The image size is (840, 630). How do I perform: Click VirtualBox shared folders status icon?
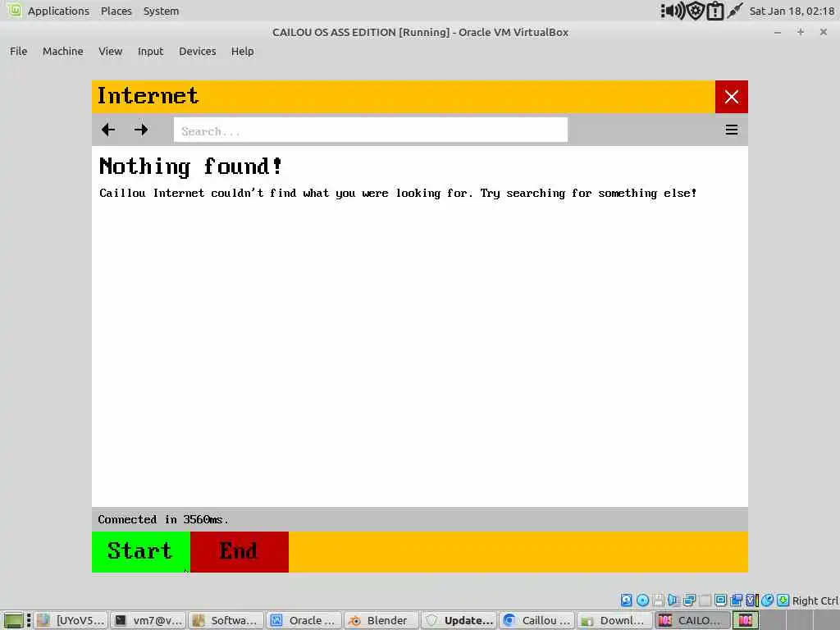[x=736, y=600]
